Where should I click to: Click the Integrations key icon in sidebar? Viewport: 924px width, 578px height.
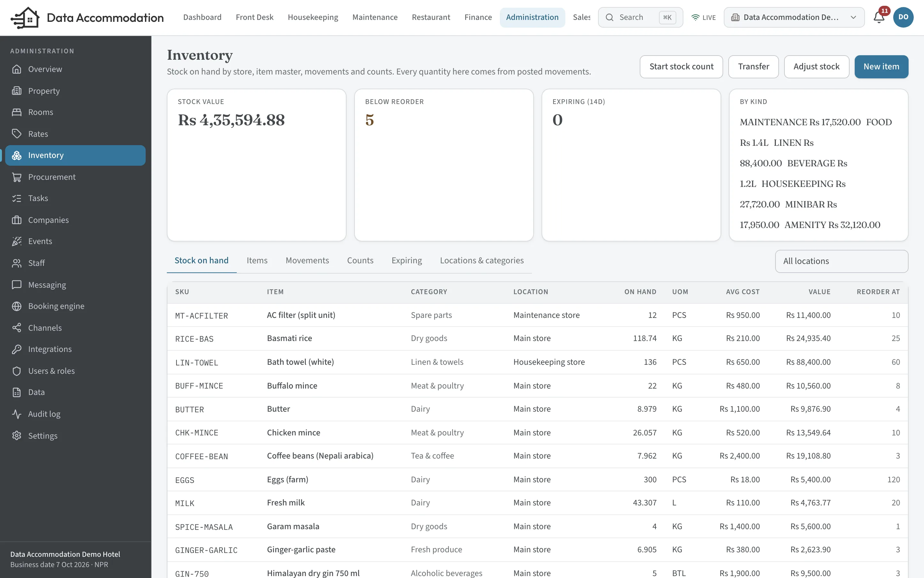pyautogui.click(x=16, y=349)
